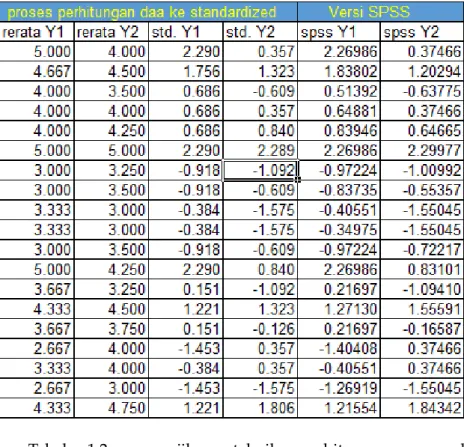Select the cell containing 1.756

tap(186, 71)
